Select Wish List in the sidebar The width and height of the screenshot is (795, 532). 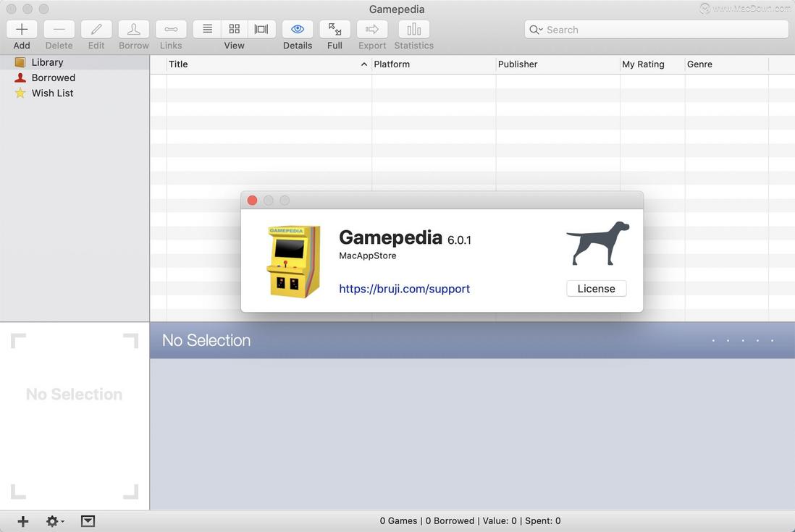point(75,93)
